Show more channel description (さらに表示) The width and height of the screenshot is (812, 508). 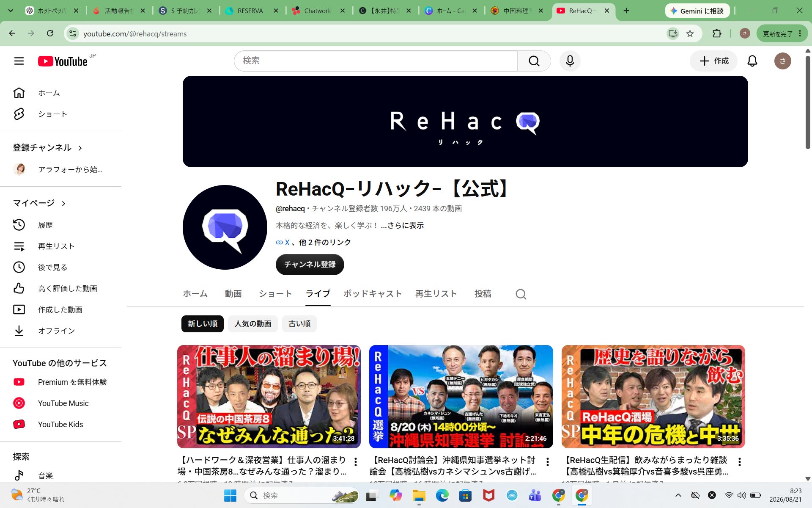402,226
